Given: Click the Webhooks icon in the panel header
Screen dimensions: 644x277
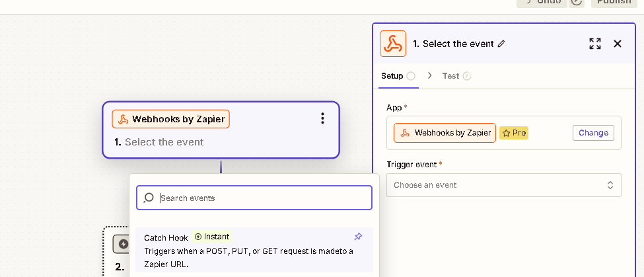Looking at the screenshot, I should tap(392, 44).
